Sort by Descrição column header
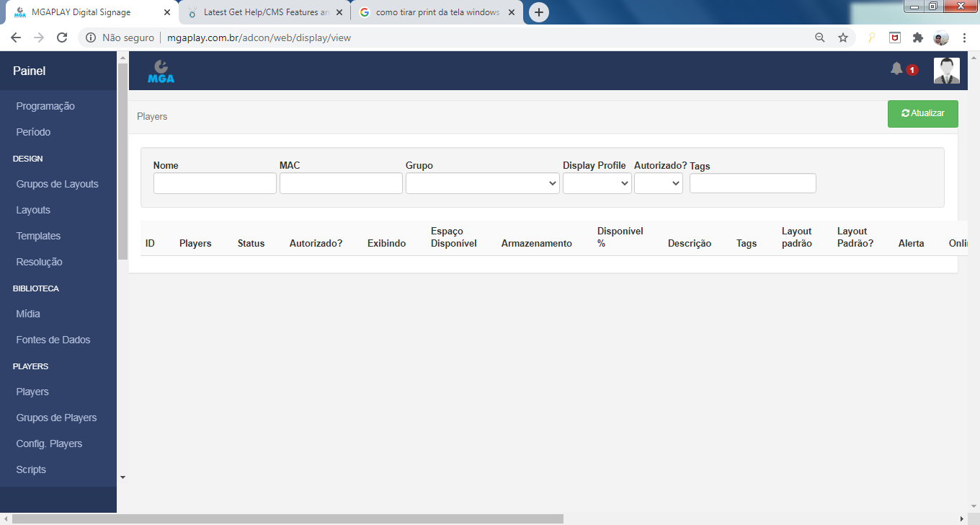Viewport: 980px width, 525px height. (x=690, y=243)
